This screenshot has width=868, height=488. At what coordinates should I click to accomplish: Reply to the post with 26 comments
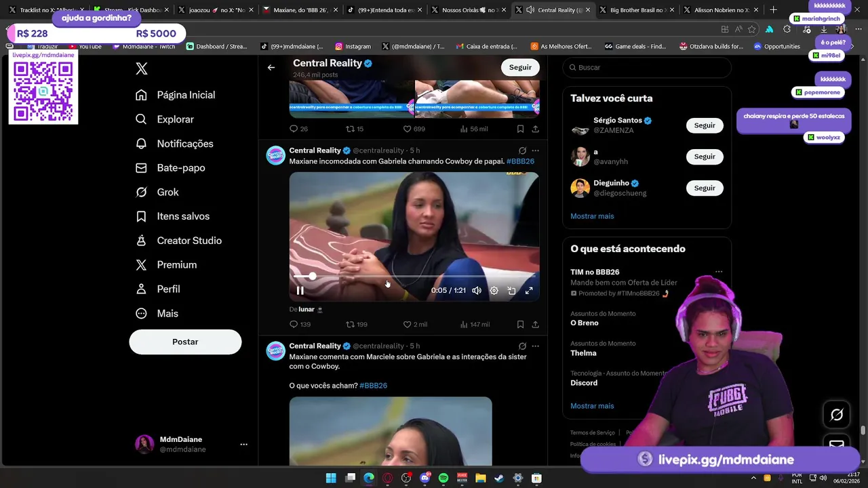[x=298, y=129]
